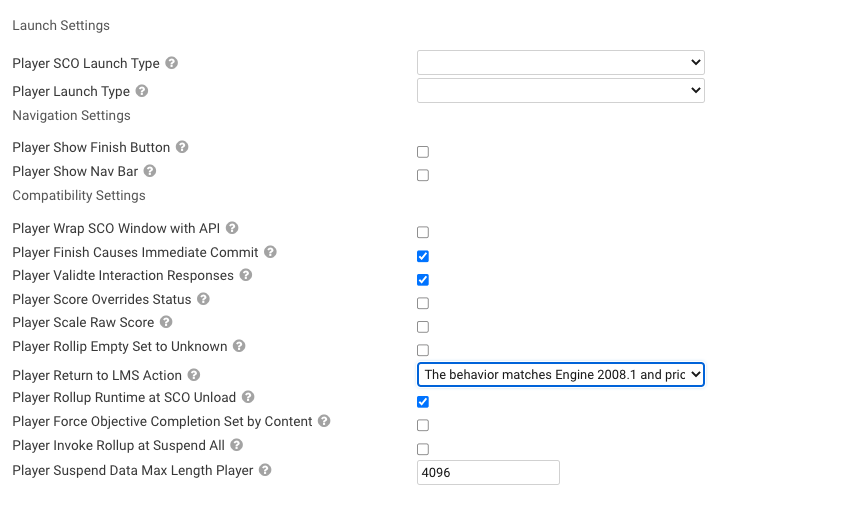Click help icon for Wrap SCO Window with API
Screen dimensions: 842x508
(x=232, y=228)
